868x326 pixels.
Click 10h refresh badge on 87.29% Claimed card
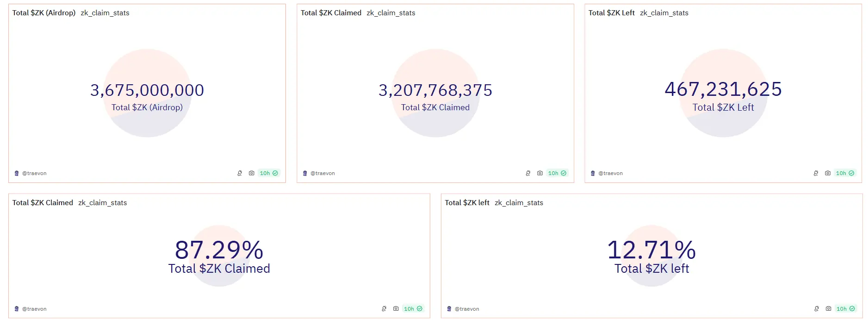pos(413,308)
